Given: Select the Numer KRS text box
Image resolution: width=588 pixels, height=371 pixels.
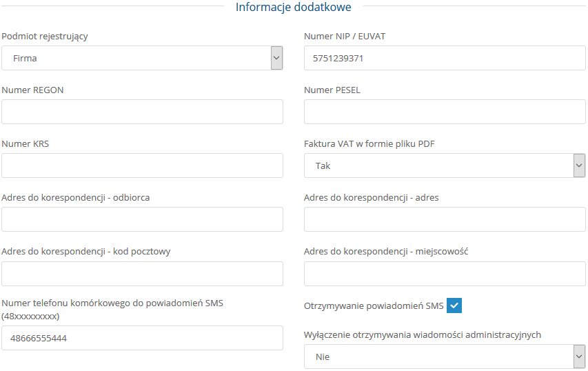Looking at the screenshot, I should [142, 166].
